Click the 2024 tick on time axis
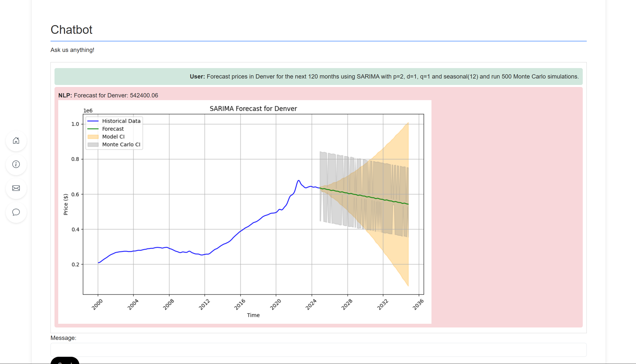The height and width of the screenshot is (364, 636). pos(311,305)
